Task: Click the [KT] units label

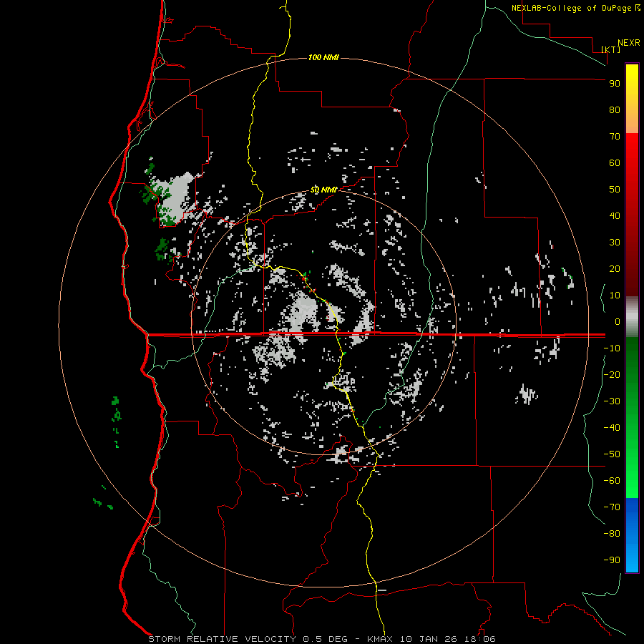Action: tap(611, 49)
